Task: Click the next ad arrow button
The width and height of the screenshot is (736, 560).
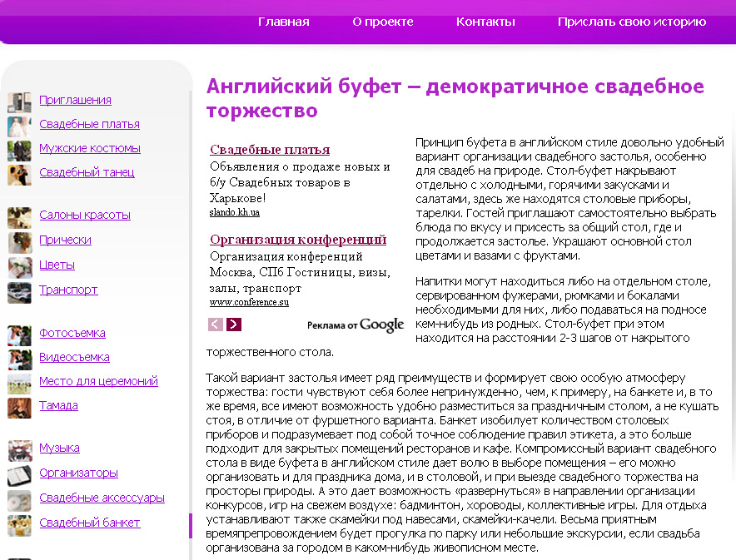Action: tap(234, 326)
